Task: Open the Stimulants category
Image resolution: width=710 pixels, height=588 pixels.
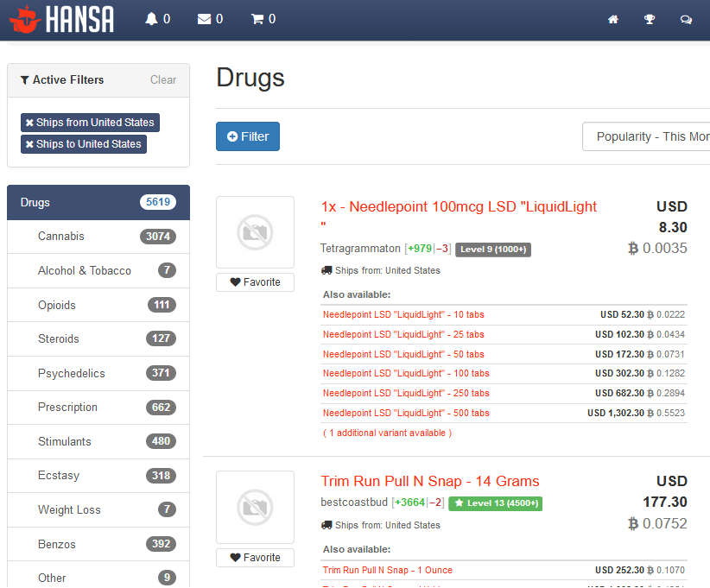Action: [98, 442]
